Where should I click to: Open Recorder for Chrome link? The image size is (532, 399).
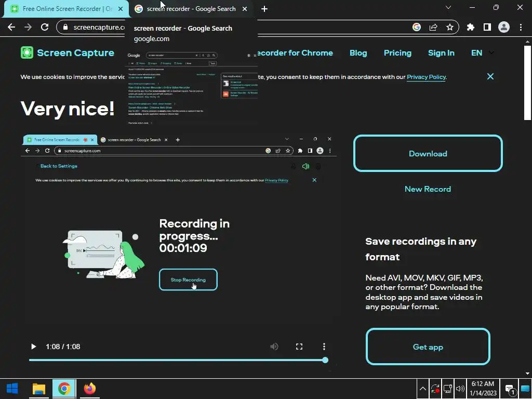(295, 53)
